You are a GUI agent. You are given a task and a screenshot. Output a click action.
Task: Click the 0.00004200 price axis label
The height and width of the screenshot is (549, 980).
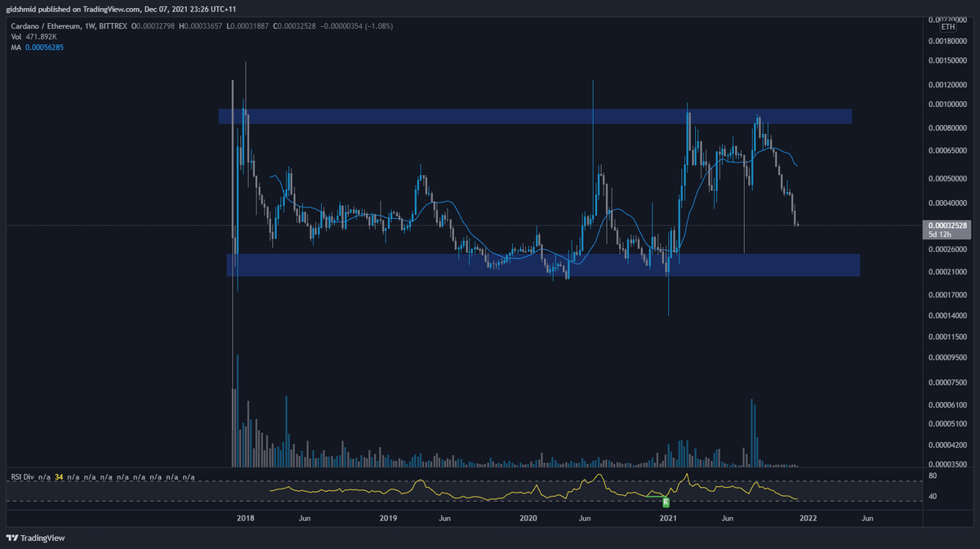[x=947, y=444]
